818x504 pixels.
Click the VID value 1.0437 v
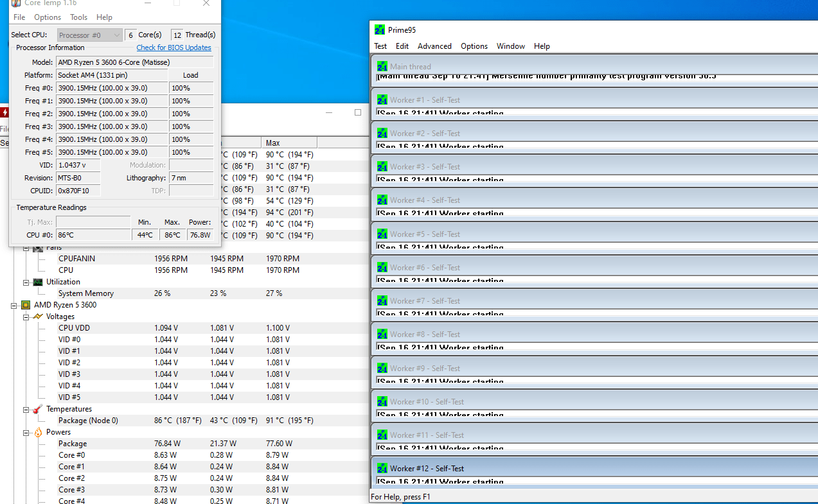(x=78, y=165)
